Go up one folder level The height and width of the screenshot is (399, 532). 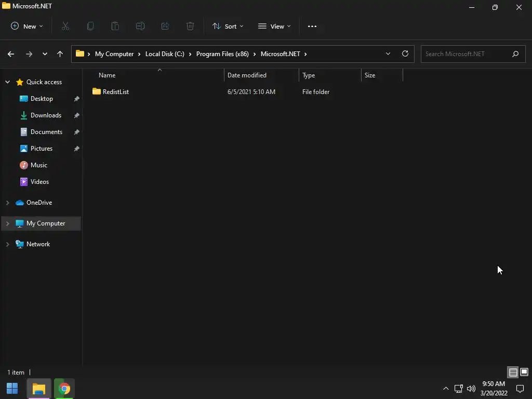tap(60, 54)
